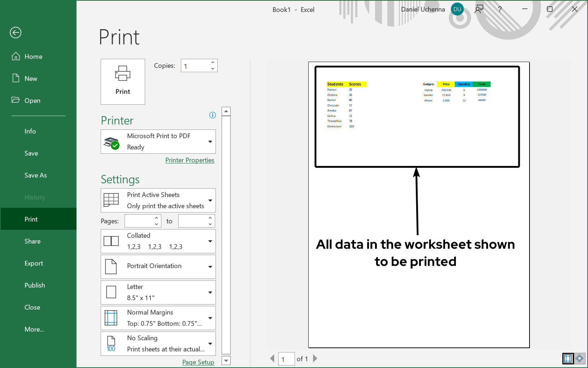Toggle Show Margins in preview corner

[568, 358]
